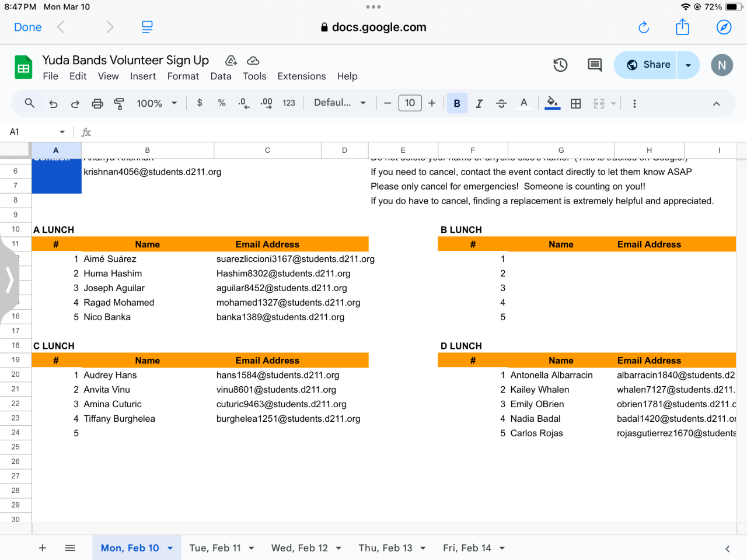Toggle bold formatting button

click(457, 104)
